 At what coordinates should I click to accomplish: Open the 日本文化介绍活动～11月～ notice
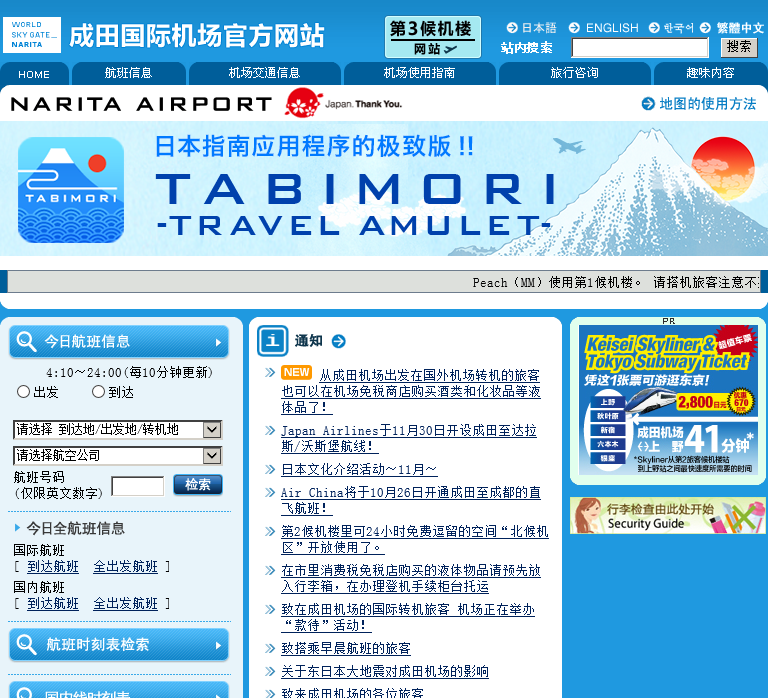(359, 469)
